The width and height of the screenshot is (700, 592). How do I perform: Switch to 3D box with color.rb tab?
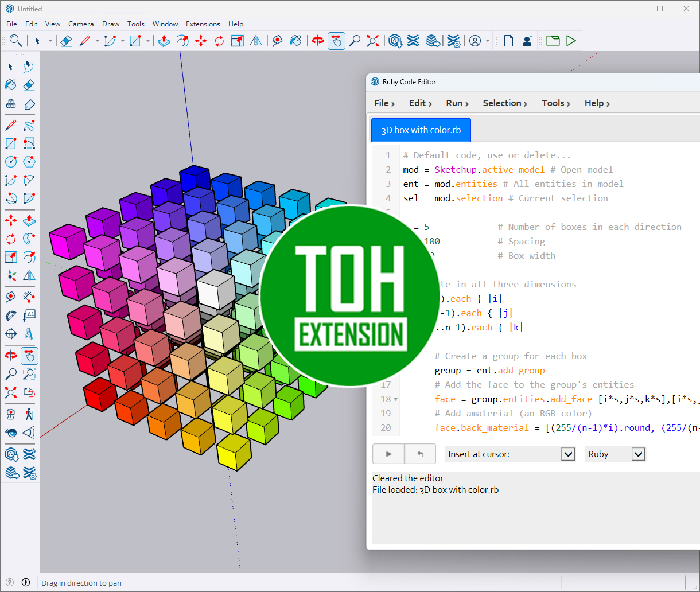pos(421,130)
